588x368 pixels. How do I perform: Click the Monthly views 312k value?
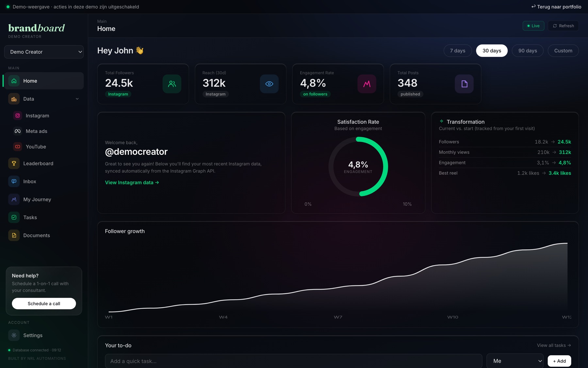565,152
